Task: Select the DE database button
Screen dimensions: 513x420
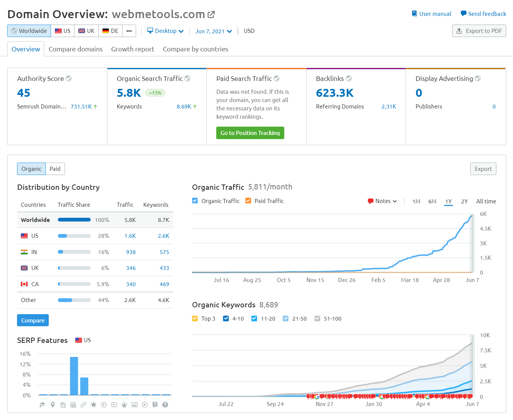Action: pos(110,31)
